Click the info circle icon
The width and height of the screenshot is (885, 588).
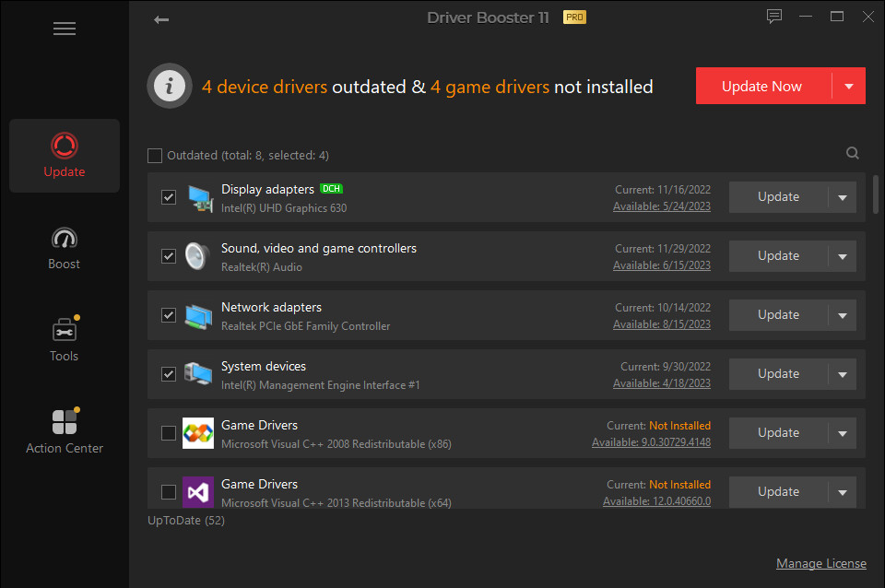coord(167,88)
